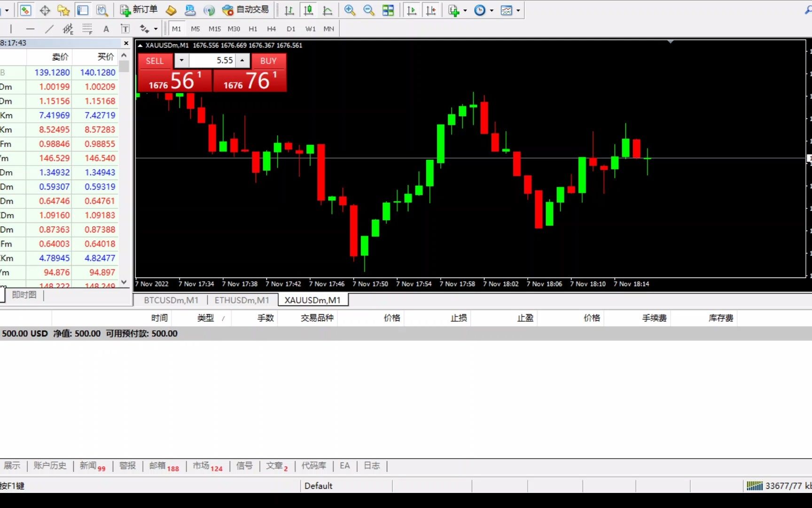Open the ETHUSDm,M1 chart tab

coord(242,300)
